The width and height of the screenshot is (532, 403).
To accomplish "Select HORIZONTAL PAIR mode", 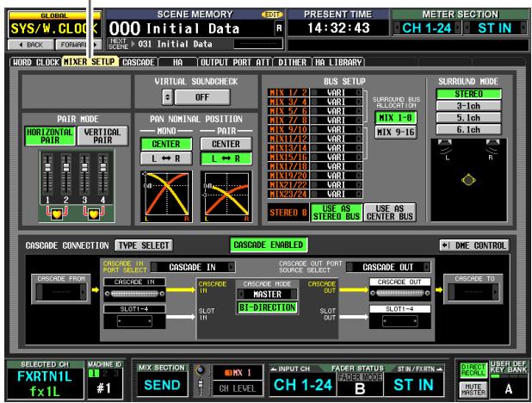I will pyautogui.click(x=50, y=136).
